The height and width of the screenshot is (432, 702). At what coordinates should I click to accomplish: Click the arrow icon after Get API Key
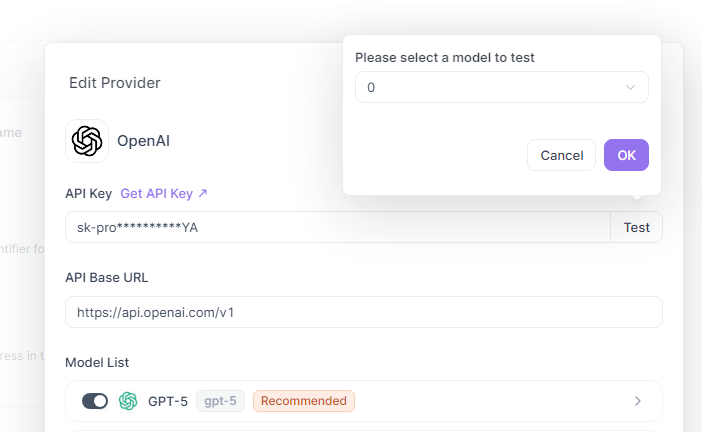click(x=203, y=193)
